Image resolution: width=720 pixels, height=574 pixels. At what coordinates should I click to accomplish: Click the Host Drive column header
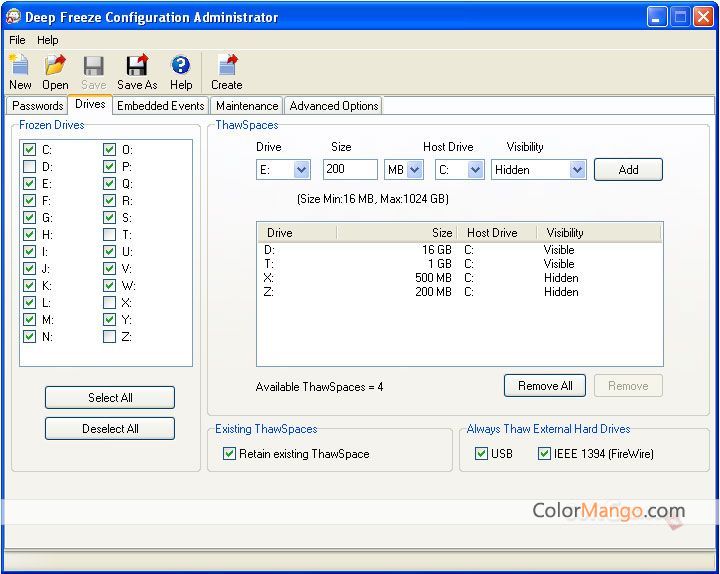(x=497, y=233)
